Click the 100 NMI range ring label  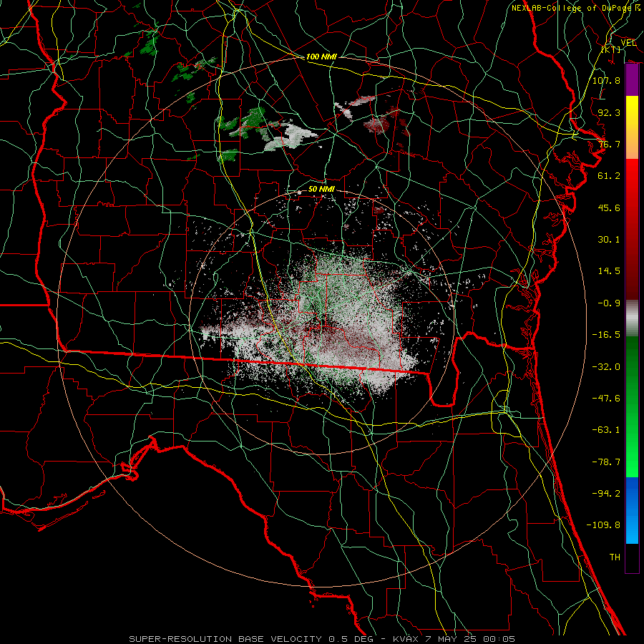pos(321,57)
